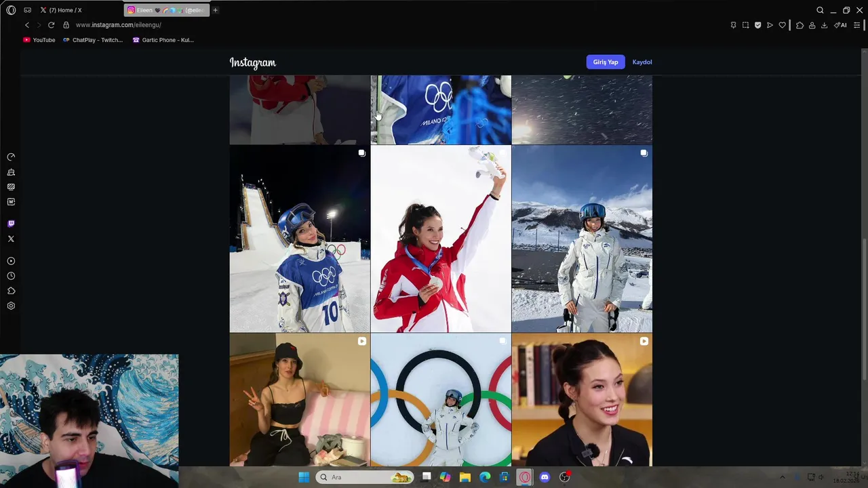The width and height of the screenshot is (868, 488).
Task: Open GX Cleaner icon in sidebar
Action: 11,172
